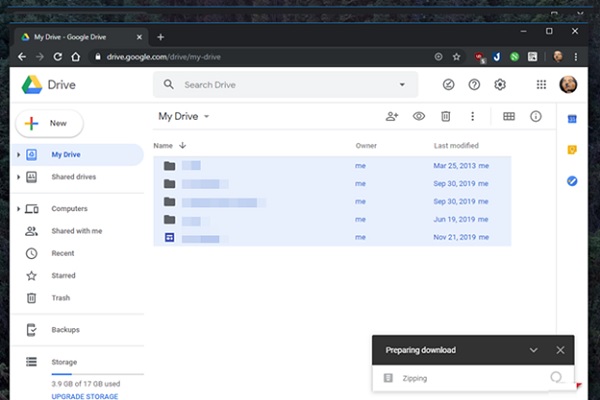Reverse sort direction with the arrow
Image resolution: width=600 pixels, height=400 pixels.
(183, 145)
